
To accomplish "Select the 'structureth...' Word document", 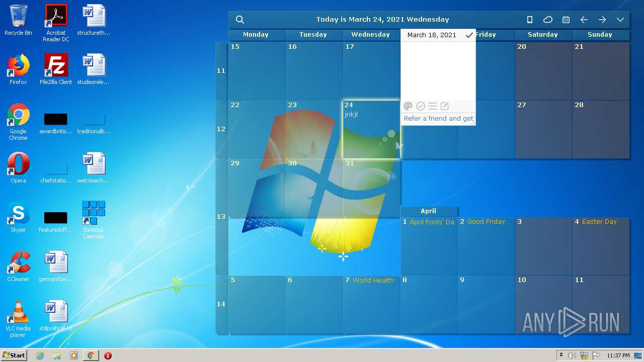I will tap(94, 20).
